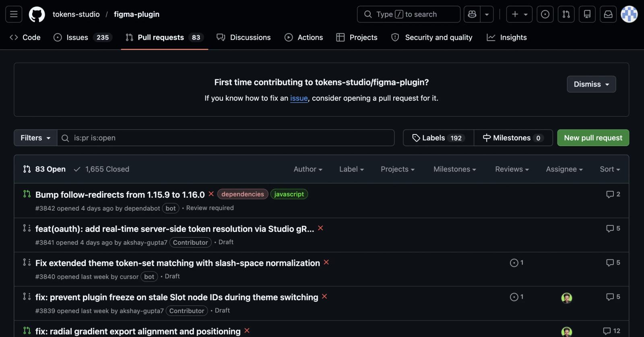Open the Filters dropdown
Image resolution: width=644 pixels, height=337 pixels.
tap(35, 138)
